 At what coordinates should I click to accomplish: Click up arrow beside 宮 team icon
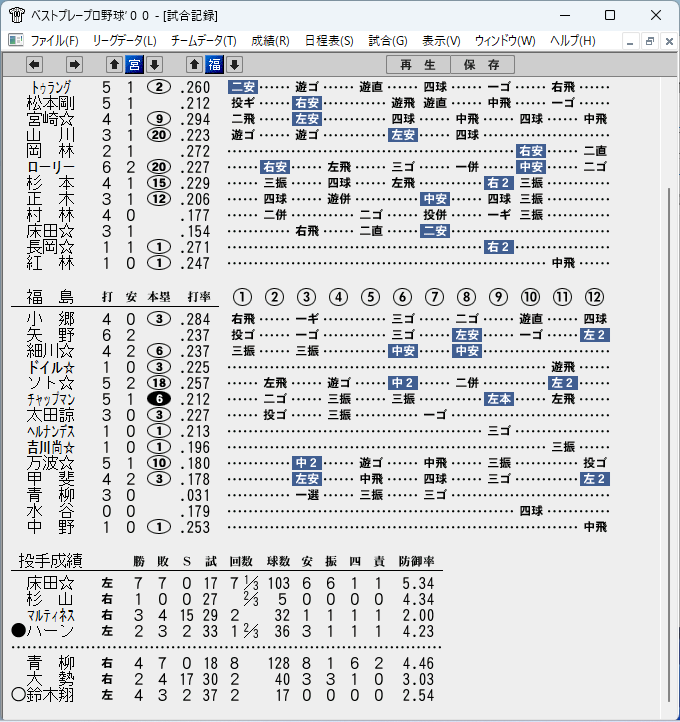(114, 65)
